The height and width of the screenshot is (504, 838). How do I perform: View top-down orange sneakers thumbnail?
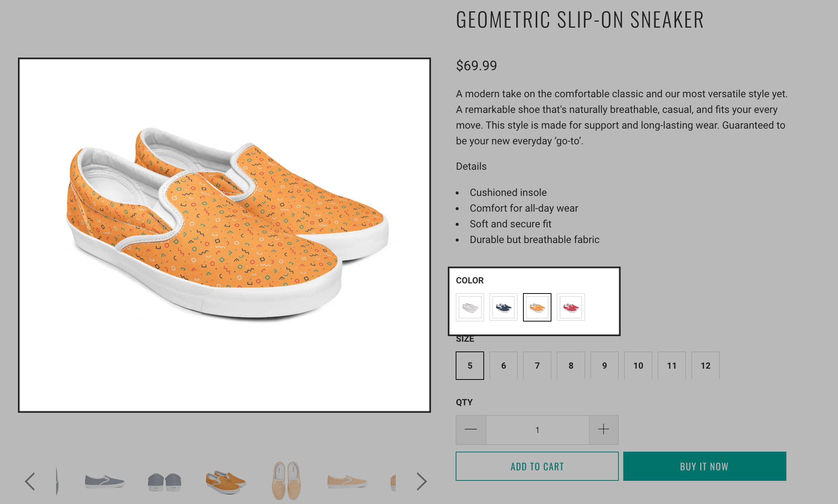click(x=286, y=481)
